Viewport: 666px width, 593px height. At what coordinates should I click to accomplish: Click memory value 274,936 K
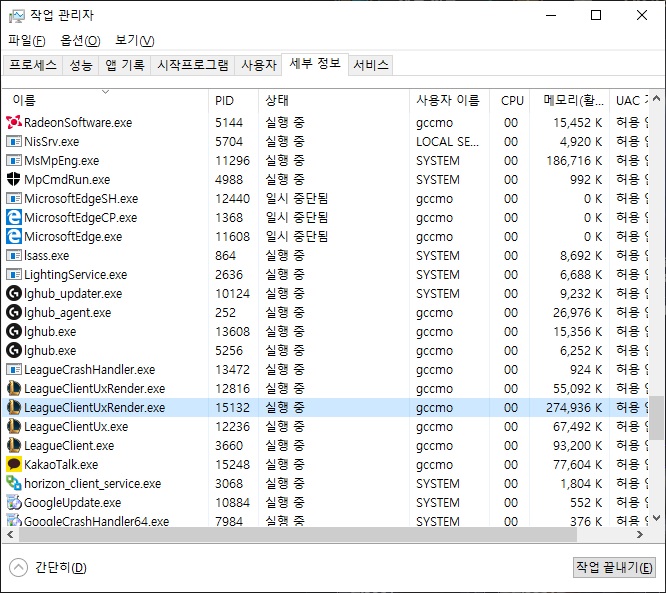click(x=574, y=407)
